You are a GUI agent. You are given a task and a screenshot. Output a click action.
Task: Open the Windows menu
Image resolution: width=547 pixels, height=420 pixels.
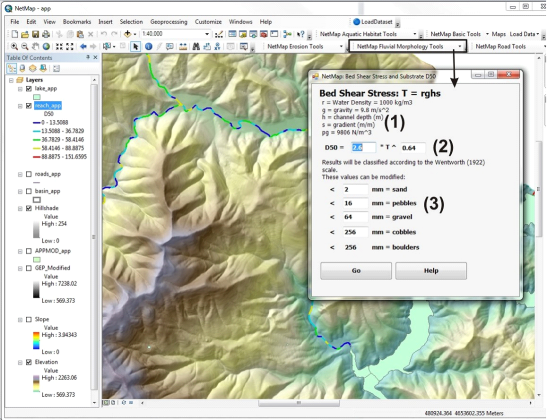(240, 22)
